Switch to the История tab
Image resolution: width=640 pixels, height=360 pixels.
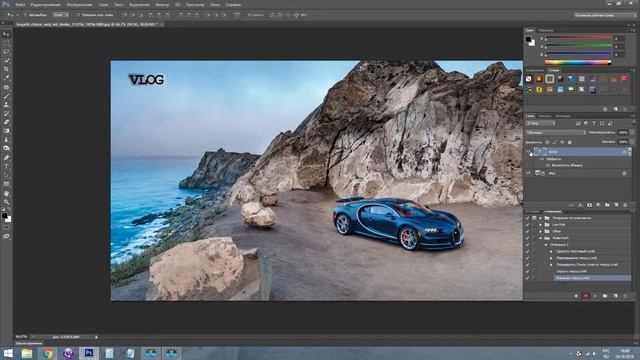click(x=533, y=211)
